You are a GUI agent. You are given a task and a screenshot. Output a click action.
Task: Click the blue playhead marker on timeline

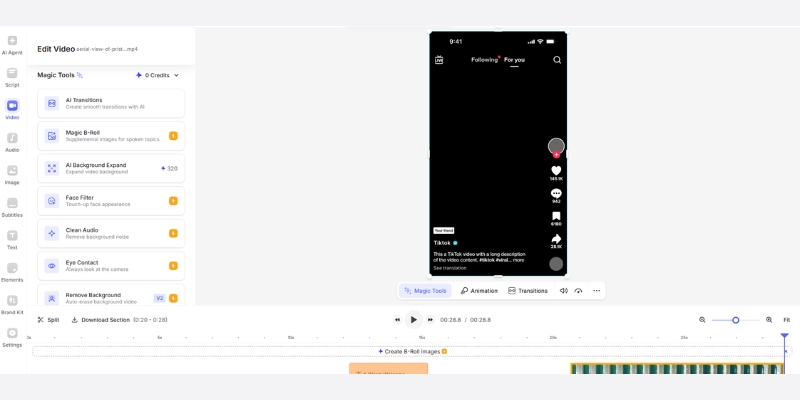(785, 336)
